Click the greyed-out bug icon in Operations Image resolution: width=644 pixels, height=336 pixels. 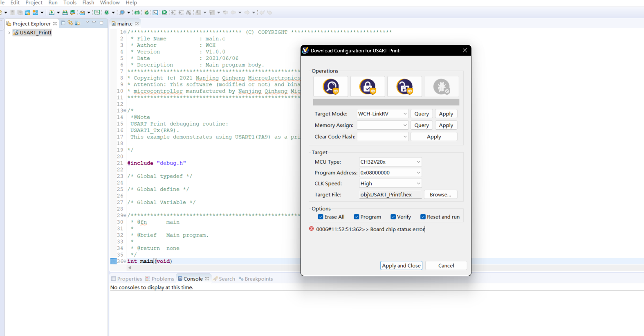point(442,86)
